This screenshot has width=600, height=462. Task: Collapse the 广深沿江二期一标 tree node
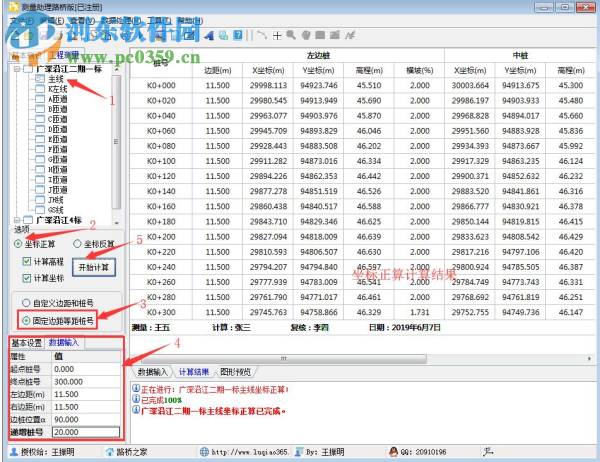17,69
